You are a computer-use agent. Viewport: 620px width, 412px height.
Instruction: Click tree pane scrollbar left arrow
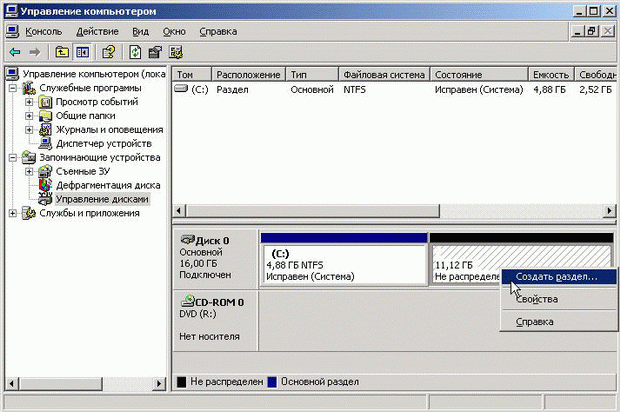(x=12, y=383)
